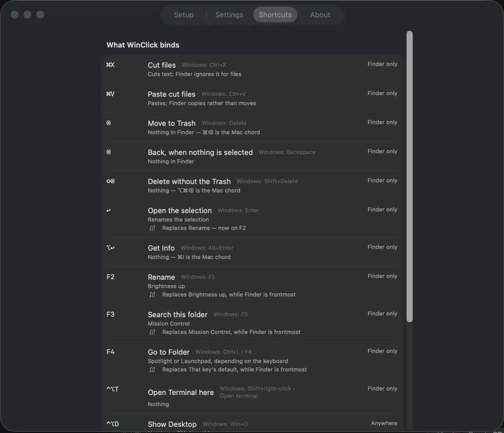Select the 'Cut files' title
The width and height of the screenshot is (504, 433).
pos(162,65)
